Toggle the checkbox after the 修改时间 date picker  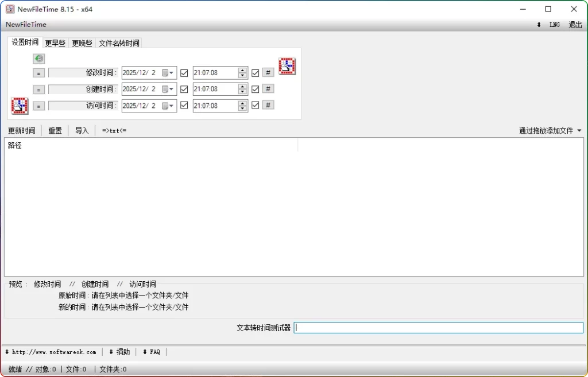[x=184, y=72]
